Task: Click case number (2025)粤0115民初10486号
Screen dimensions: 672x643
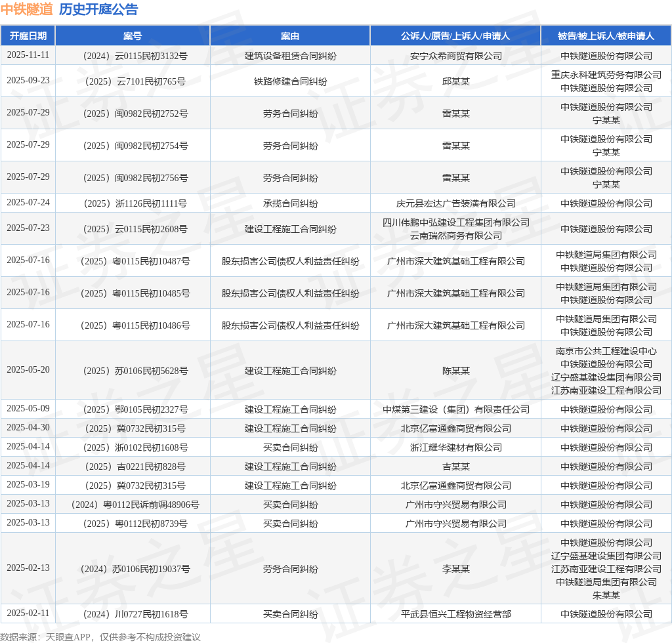Action: point(135,325)
